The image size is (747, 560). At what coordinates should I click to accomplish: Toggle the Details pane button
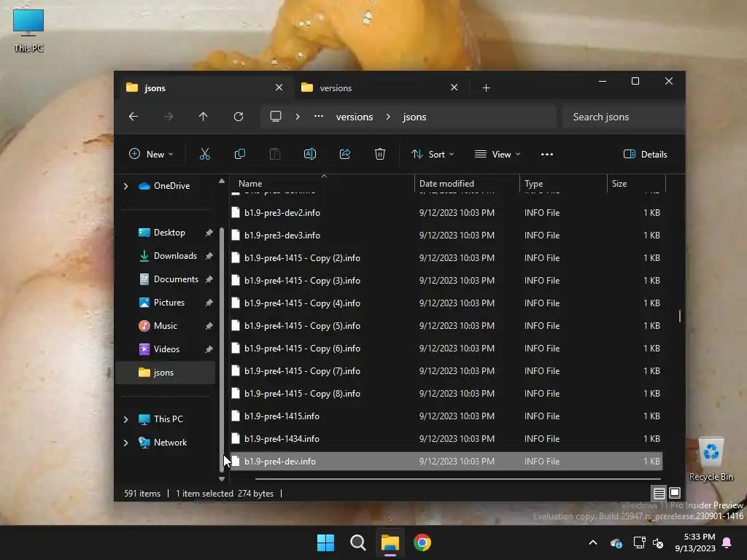646,155
